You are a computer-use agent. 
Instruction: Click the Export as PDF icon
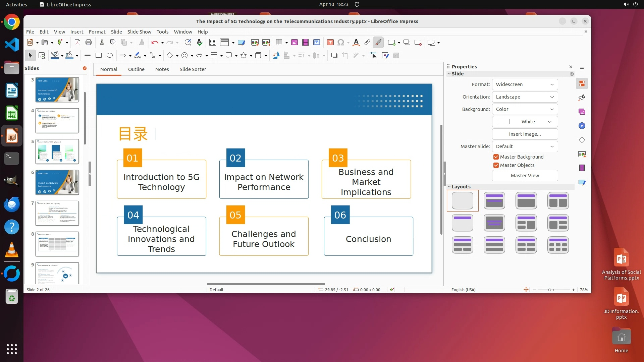[x=77, y=43]
